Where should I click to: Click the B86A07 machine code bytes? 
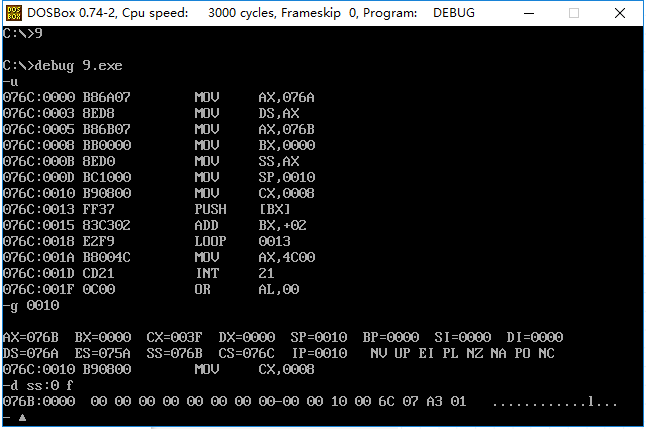tap(107, 97)
